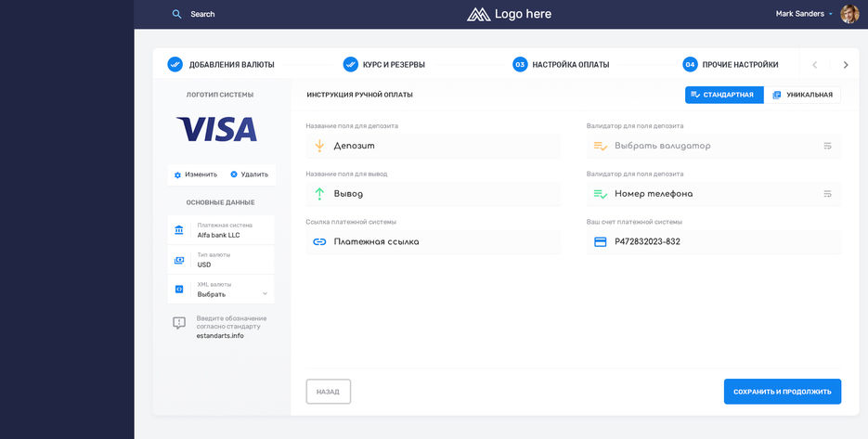Open the XML валюты Выбрать dropdown
This screenshot has height=439, width=868.
tap(220, 289)
